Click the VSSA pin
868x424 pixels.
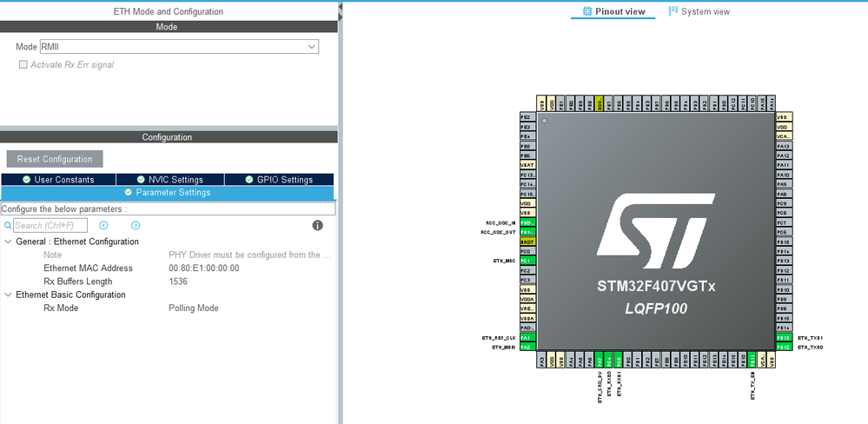528,300
